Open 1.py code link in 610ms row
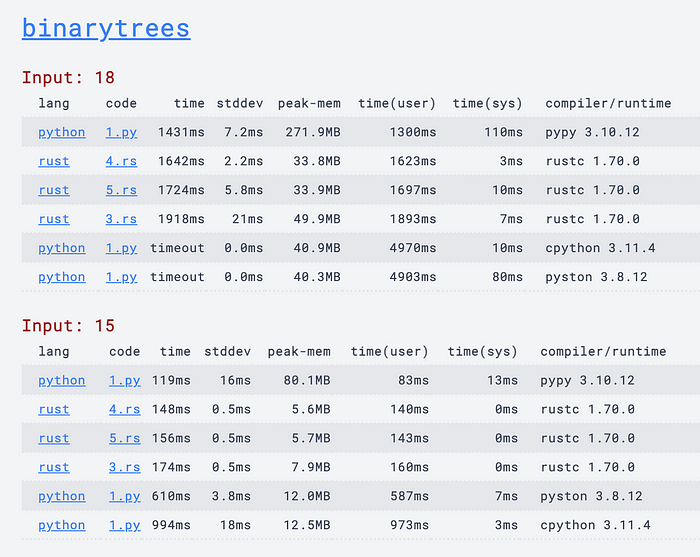700x557 pixels. pos(125,496)
